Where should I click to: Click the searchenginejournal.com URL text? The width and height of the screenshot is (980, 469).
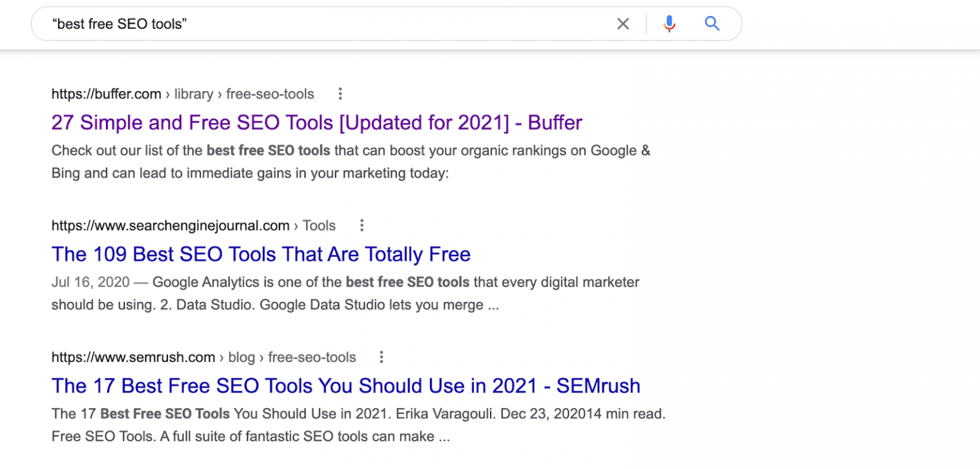point(170,225)
